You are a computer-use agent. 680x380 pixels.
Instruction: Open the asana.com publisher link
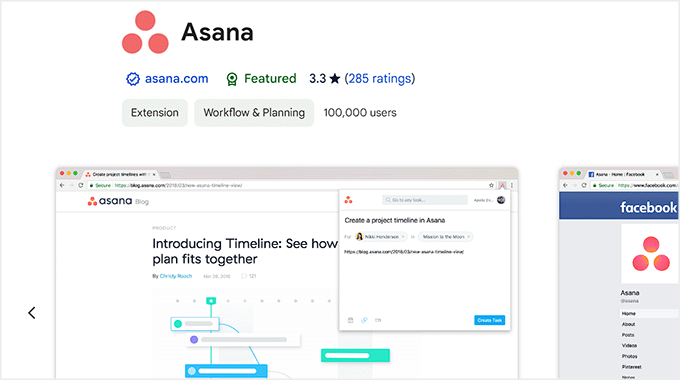click(177, 79)
